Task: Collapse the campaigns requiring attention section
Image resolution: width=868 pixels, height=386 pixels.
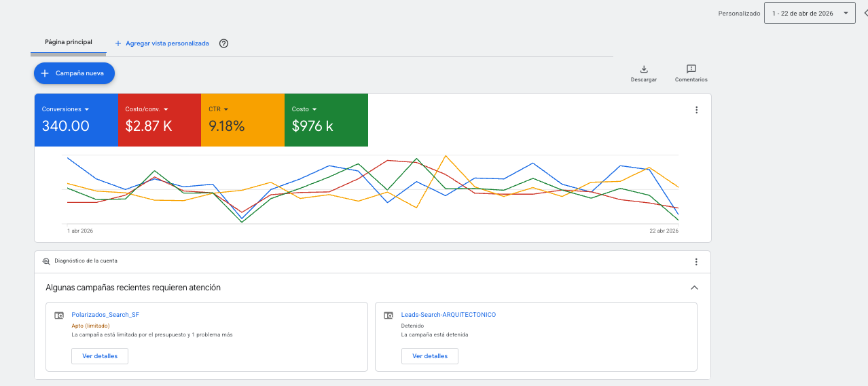Action: coord(694,288)
